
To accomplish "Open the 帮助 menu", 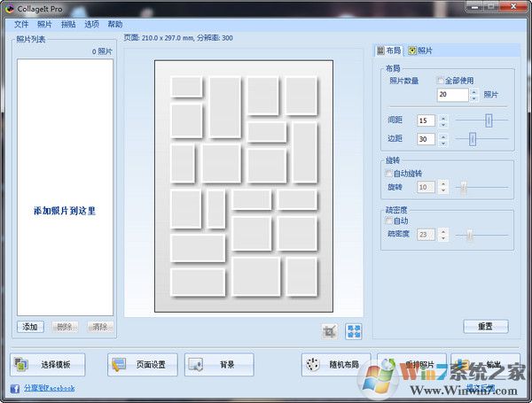I will tap(115, 25).
